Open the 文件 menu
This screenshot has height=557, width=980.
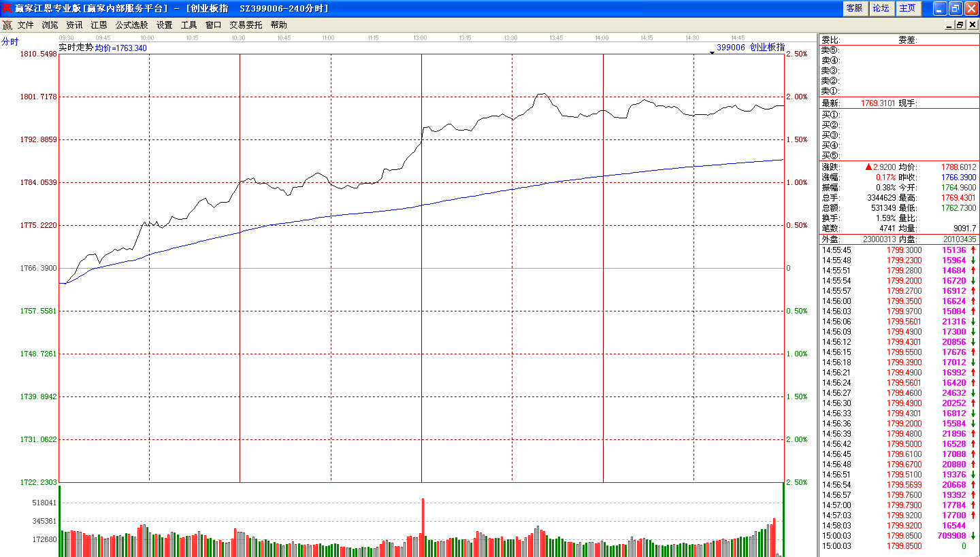(x=25, y=24)
